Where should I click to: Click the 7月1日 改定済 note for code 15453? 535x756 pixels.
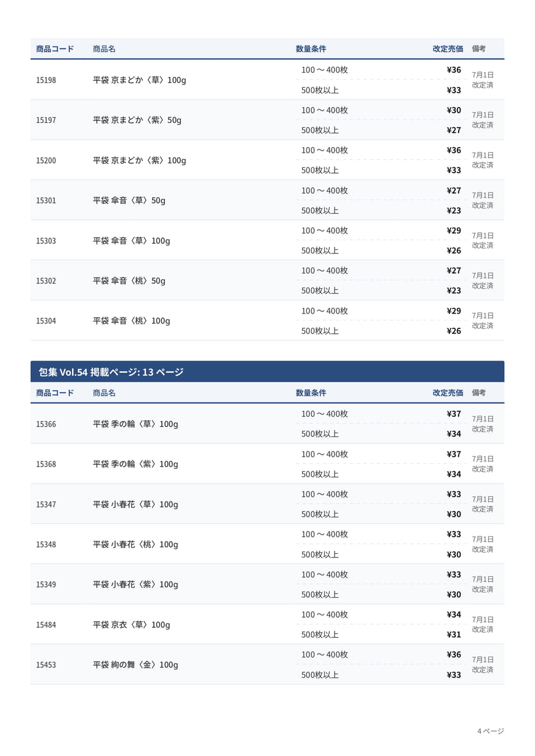482,664
